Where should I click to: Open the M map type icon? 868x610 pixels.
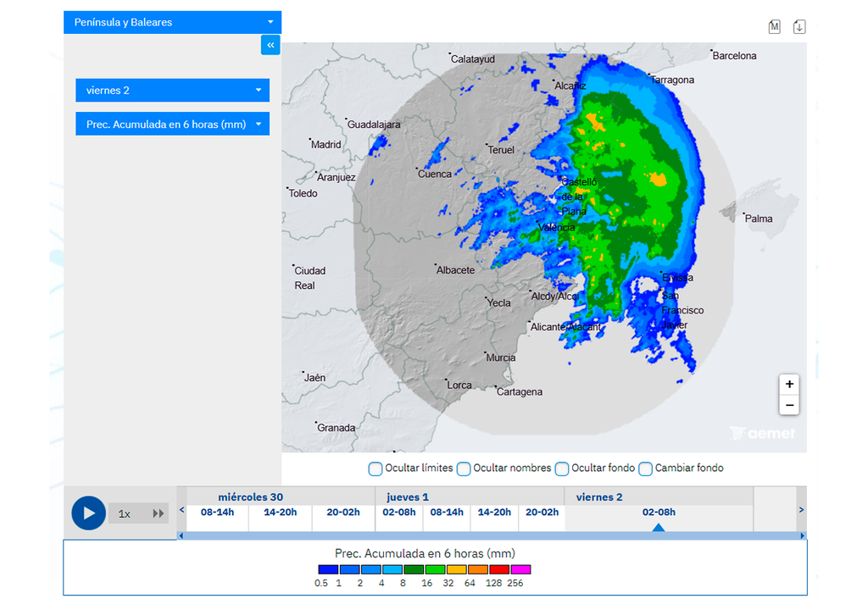[x=775, y=26]
